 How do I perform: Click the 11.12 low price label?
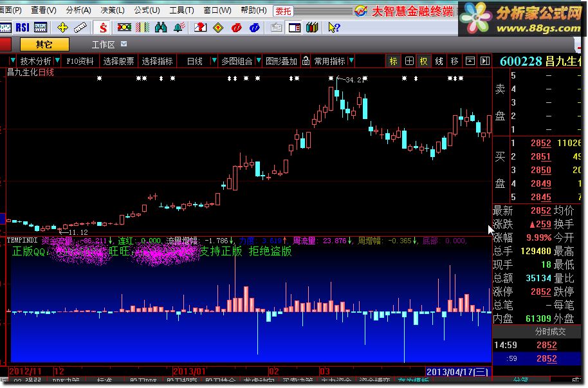coord(78,232)
